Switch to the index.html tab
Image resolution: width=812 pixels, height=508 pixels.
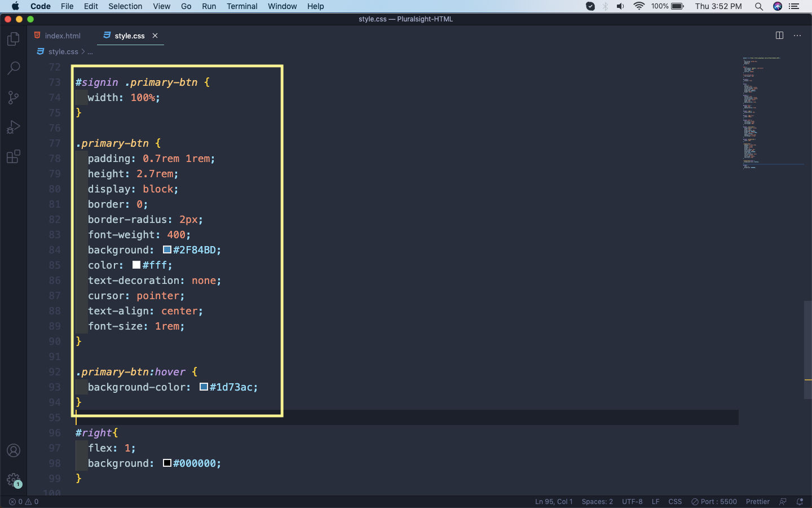(x=58, y=36)
